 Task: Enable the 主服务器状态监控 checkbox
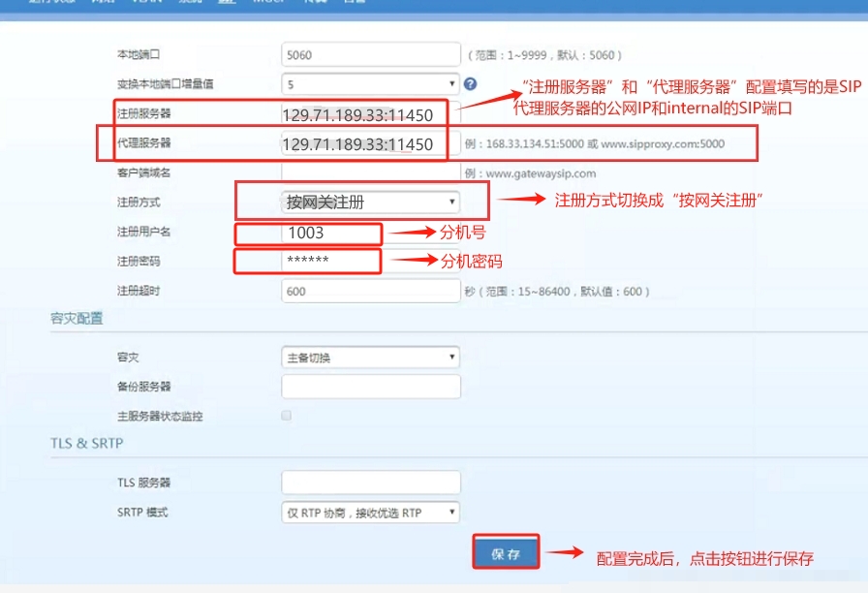tap(286, 416)
